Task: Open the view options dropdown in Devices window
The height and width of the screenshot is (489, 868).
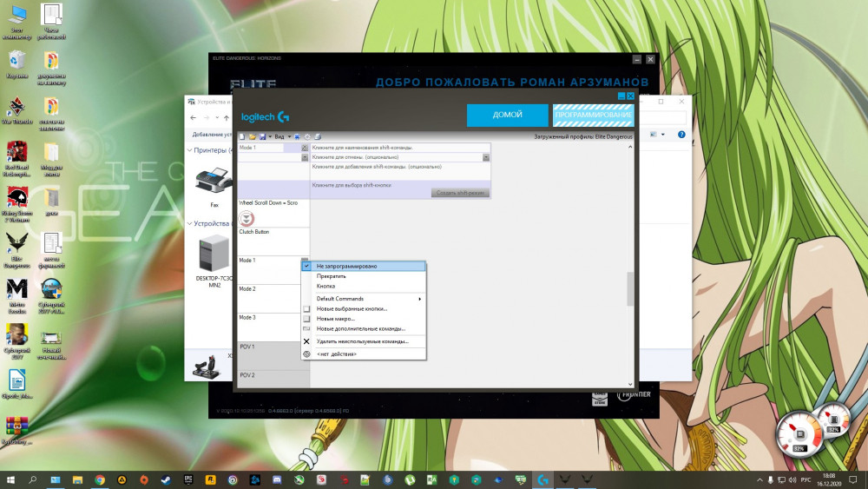Action: 662,135
